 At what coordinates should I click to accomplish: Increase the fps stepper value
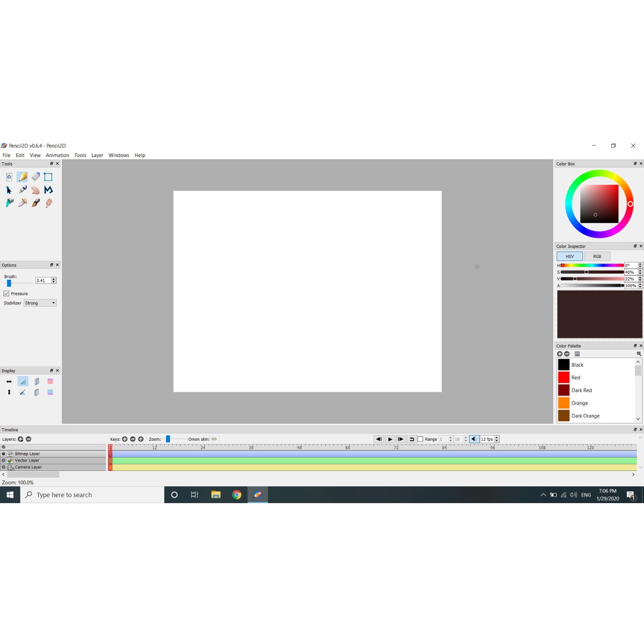tap(497, 438)
